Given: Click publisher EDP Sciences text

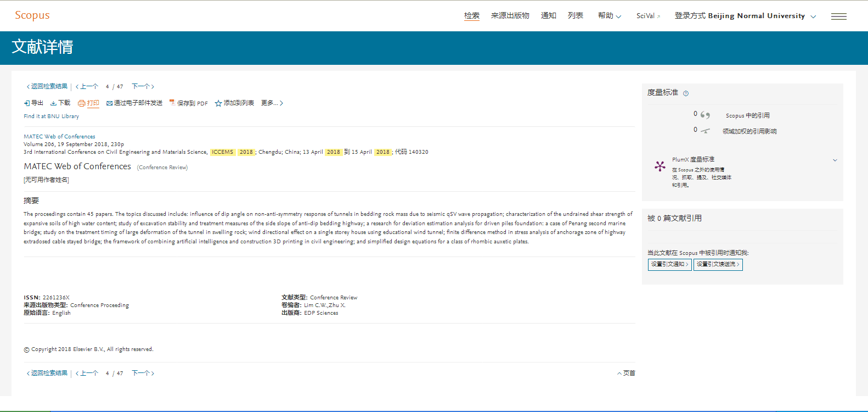Looking at the screenshot, I should [x=321, y=313].
